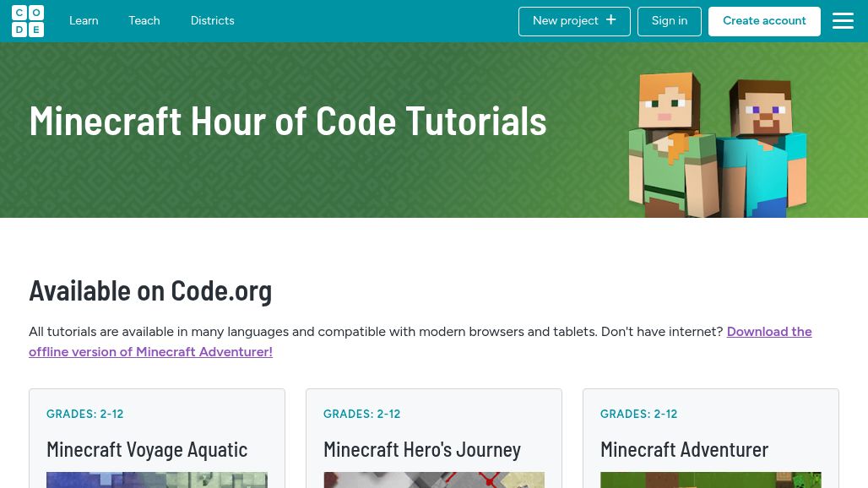Click the Minecraft Hero's Journey card title
868x488 pixels.
[x=422, y=449]
